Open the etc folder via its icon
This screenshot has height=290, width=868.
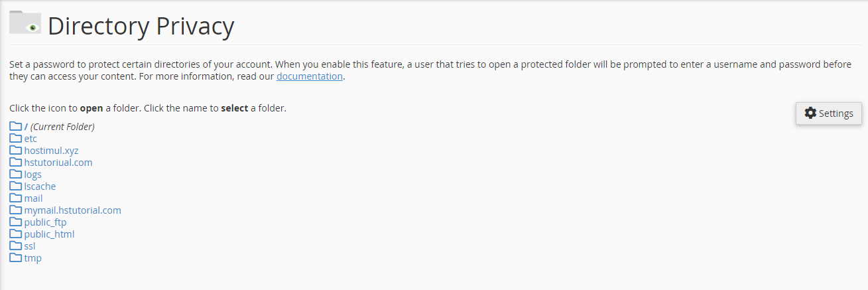point(15,138)
